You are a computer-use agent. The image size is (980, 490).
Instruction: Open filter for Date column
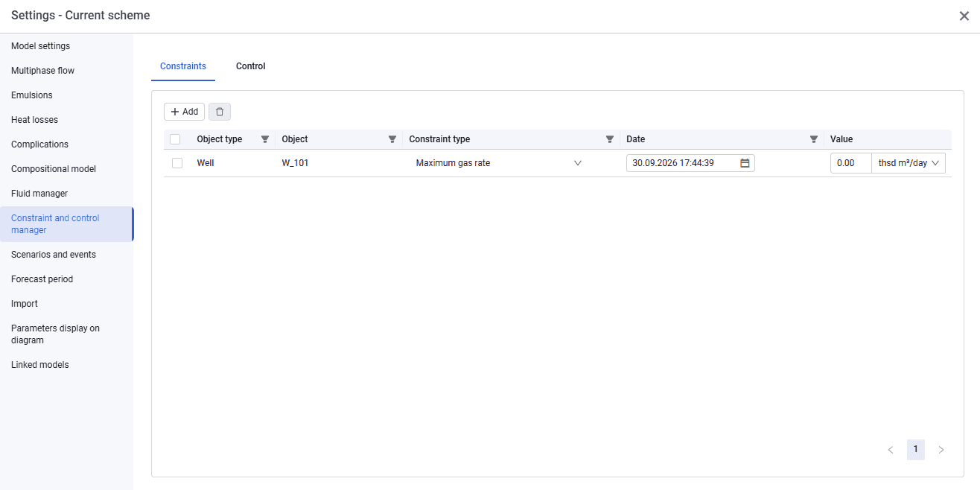[814, 139]
